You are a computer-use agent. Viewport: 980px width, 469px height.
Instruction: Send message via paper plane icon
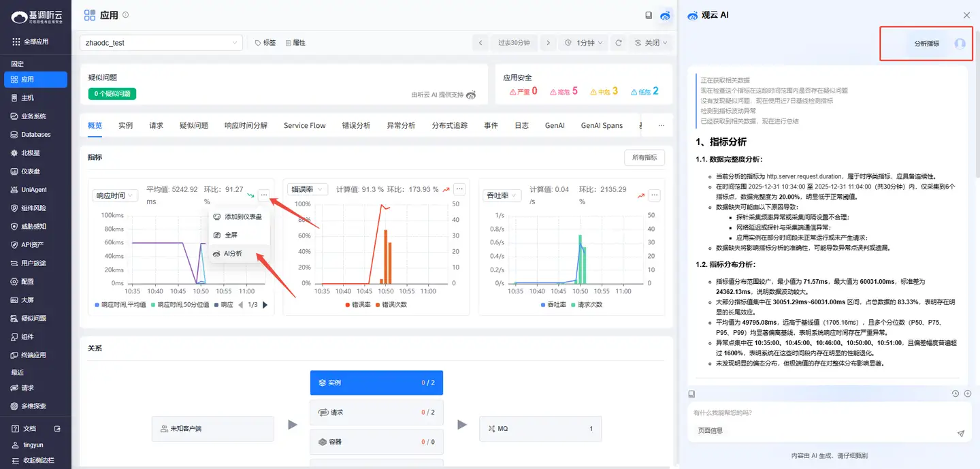point(960,433)
